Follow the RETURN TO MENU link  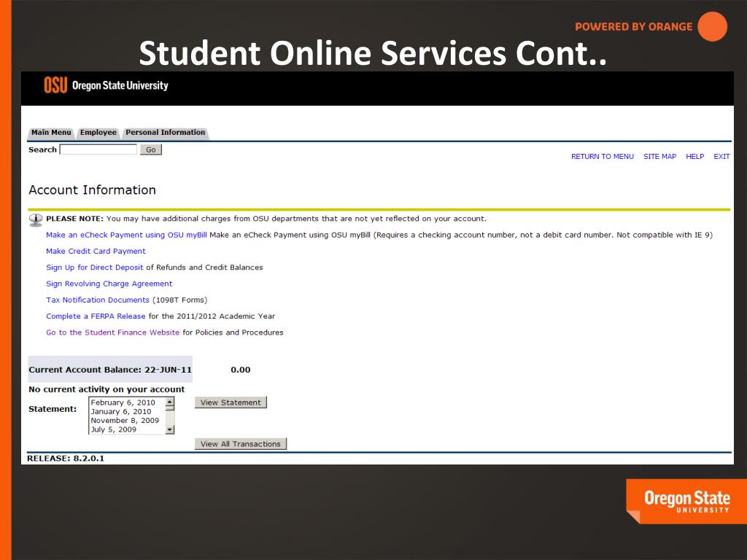pos(602,156)
